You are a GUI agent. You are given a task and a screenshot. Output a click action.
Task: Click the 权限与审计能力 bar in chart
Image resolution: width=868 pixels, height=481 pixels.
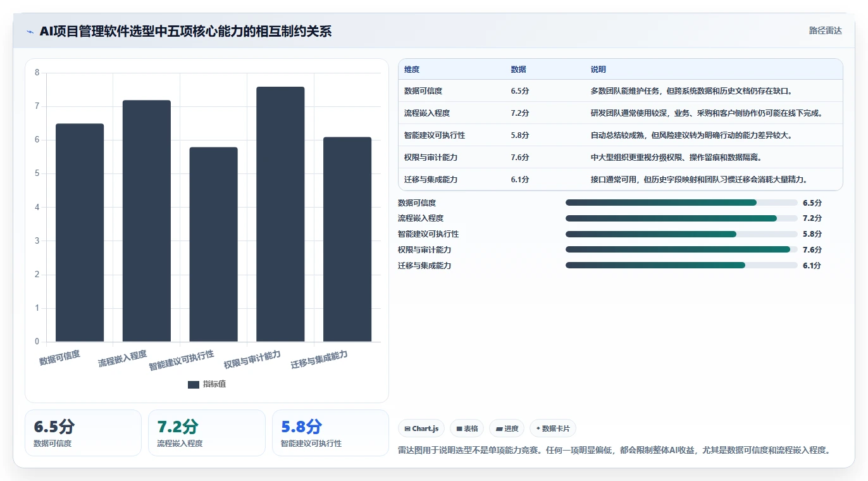pos(280,214)
